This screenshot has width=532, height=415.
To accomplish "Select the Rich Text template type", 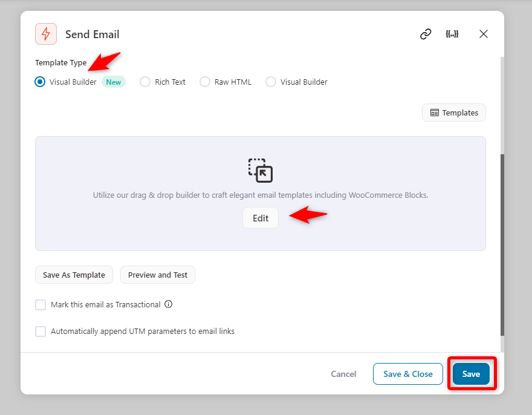I will click(x=145, y=82).
